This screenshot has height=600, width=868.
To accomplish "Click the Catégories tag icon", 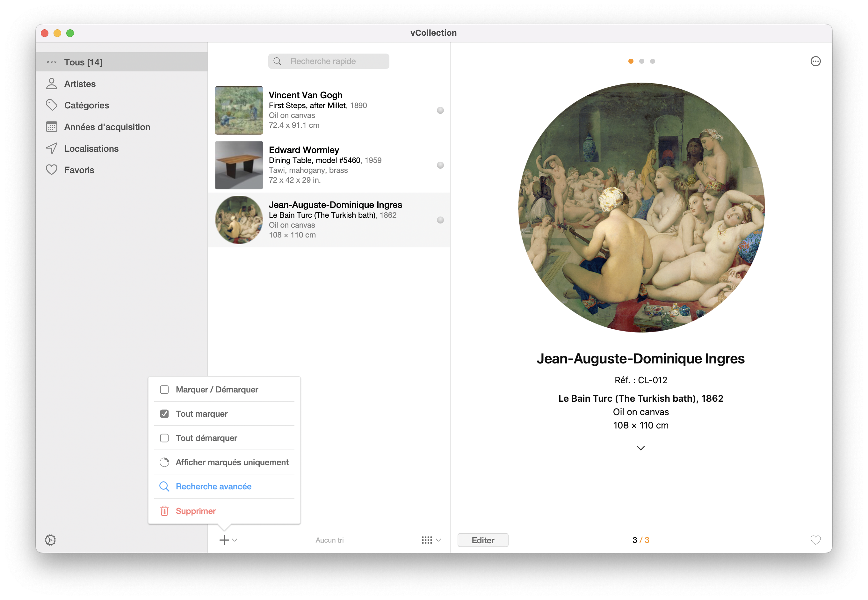I will pyautogui.click(x=52, y=105).
